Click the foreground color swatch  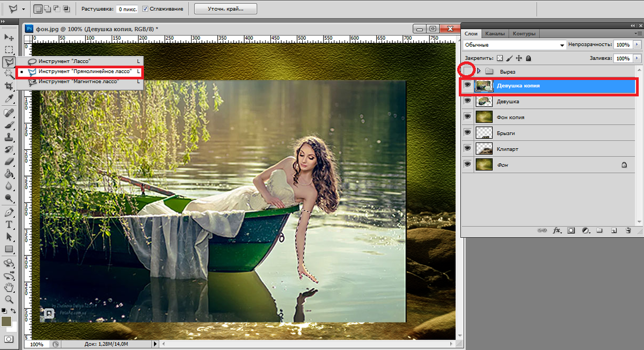(6, 321)
